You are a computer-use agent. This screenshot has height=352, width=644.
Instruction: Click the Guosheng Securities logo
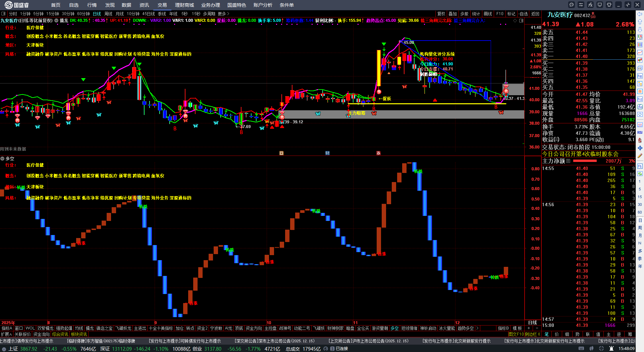(17, 5)
